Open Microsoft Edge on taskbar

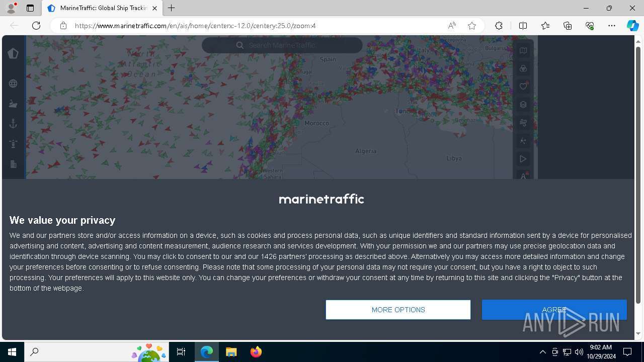tap(207, 352)
